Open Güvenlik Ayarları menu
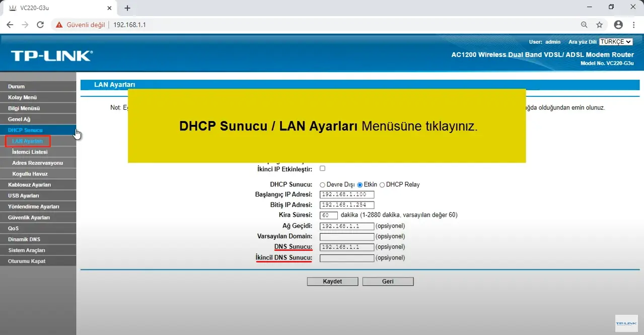The height and width of the screenshot is (335, 644). (x=38, y=218)
